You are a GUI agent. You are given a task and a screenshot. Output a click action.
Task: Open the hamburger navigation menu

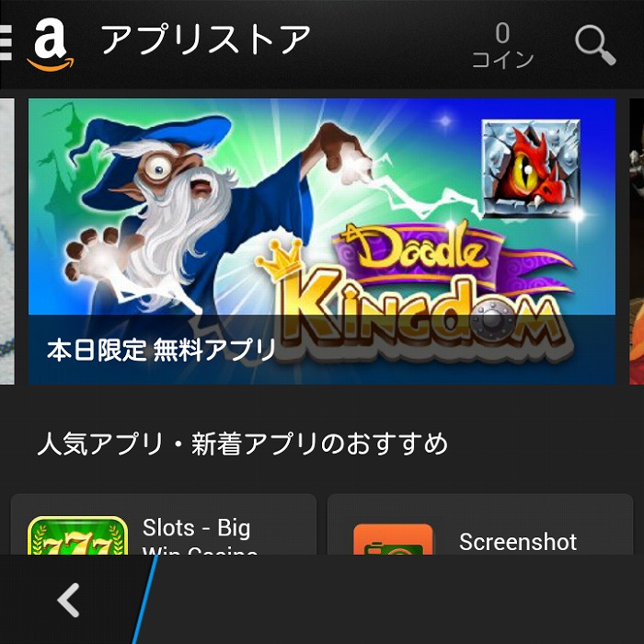click(x=6, y=42)
